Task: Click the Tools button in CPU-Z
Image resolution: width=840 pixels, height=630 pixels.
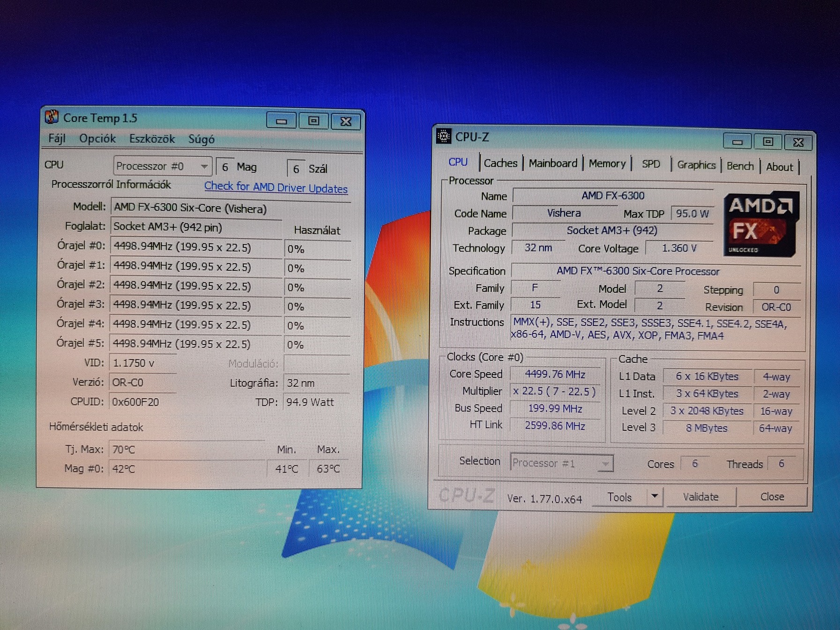Action: click(x=620, y=497)
